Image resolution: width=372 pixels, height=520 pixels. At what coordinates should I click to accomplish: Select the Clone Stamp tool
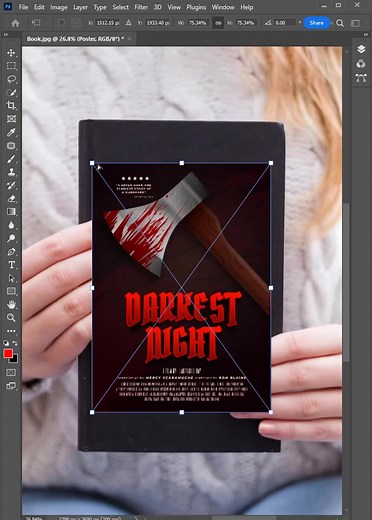11,172
